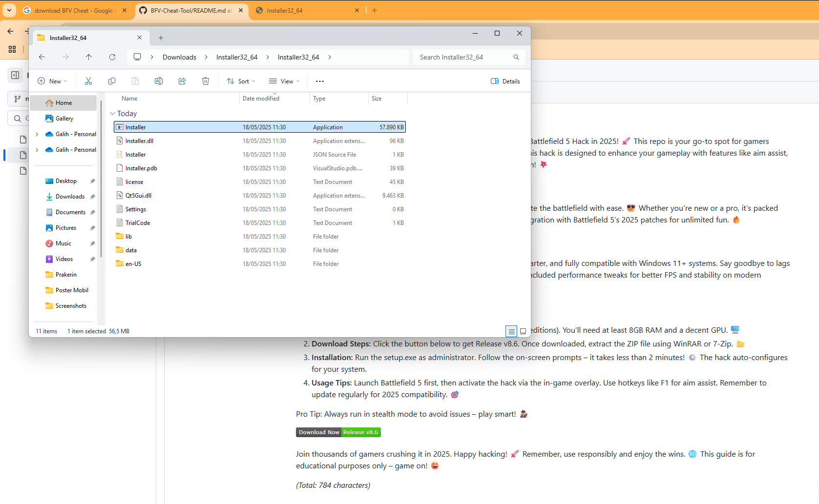This screenshot has height=504, width=819.
Task: Pin toggle for Documents in Quick access
Action: [x=92, y=212]
